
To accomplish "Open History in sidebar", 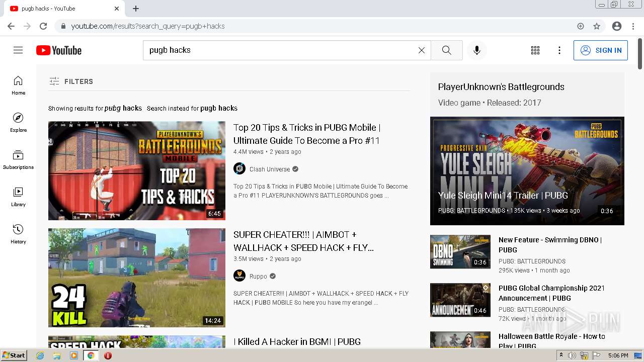I will (x=18, y=234).
